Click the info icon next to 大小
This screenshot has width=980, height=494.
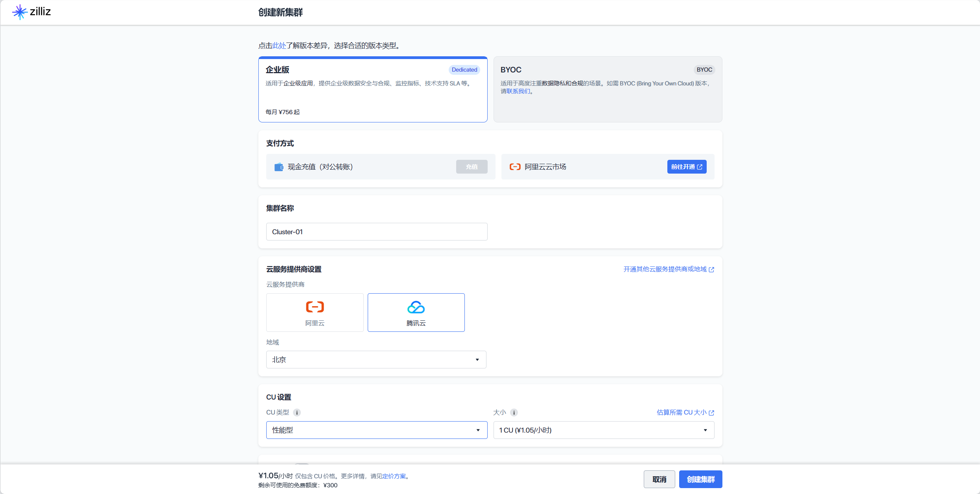tap(514, 413)
